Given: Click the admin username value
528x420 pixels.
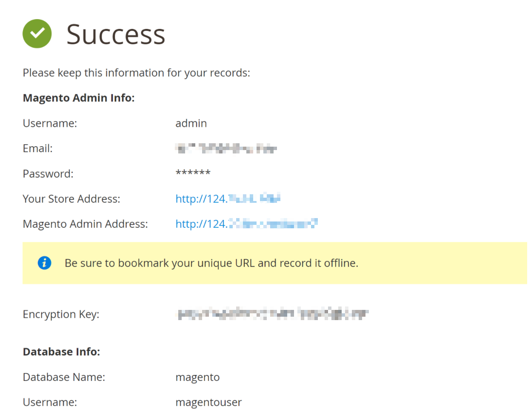Looking at the screenshot, I should pos(191,123).
